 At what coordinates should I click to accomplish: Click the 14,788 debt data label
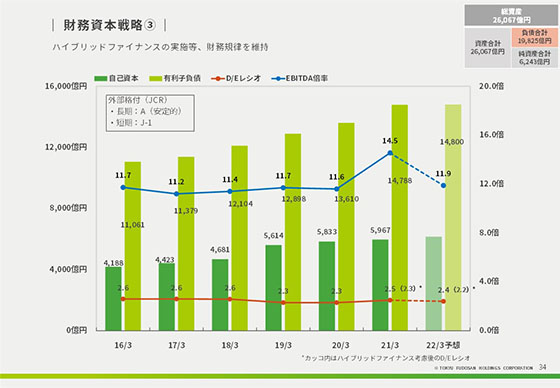click(x=400, y=181)
